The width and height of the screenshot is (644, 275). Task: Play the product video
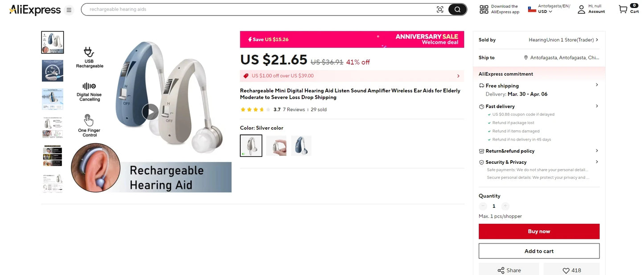[x=150, y=112]
